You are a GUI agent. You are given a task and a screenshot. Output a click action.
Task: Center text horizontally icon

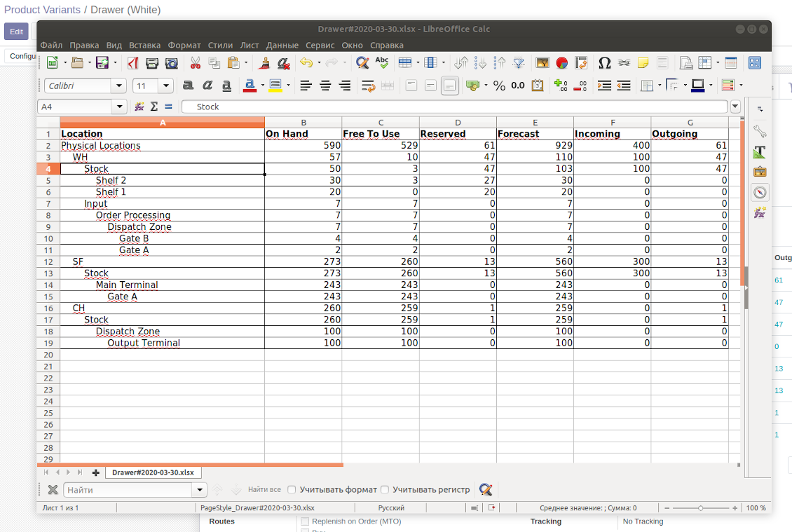[x=325, y=86]
